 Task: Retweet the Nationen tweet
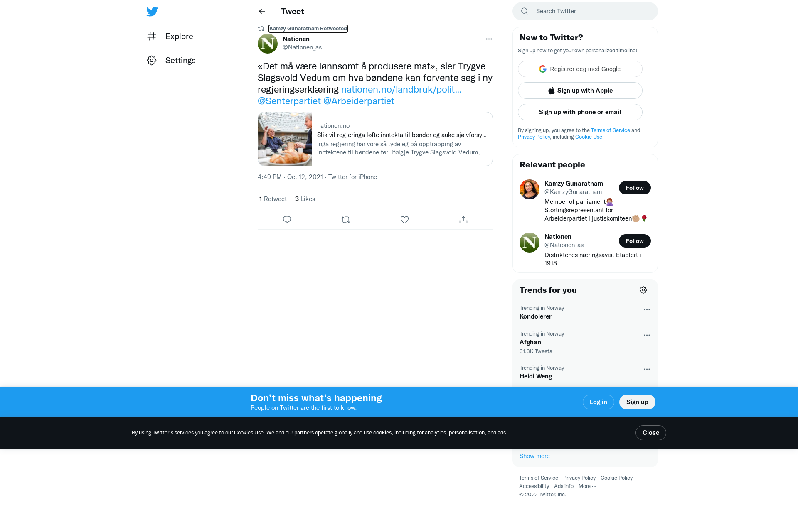click(346, 220)
